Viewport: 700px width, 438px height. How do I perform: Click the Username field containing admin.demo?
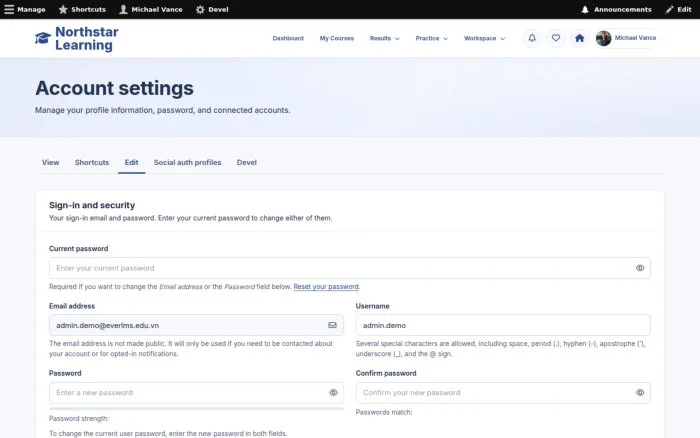pyautogui.click(x=503, y=325)
